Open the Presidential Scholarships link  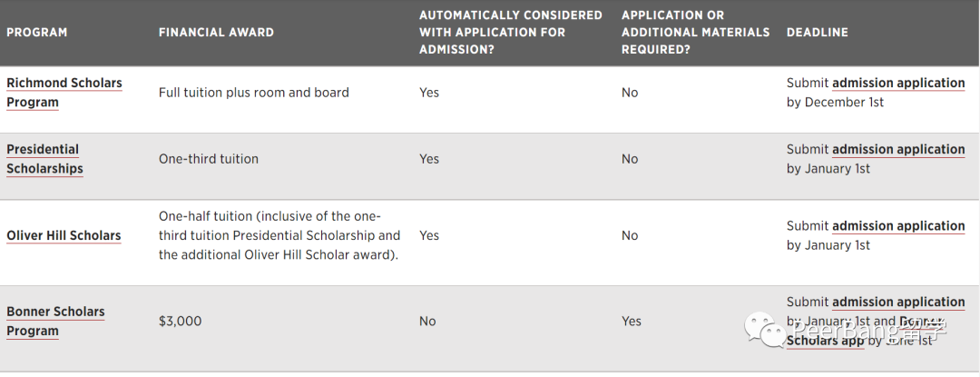[45, 159]
